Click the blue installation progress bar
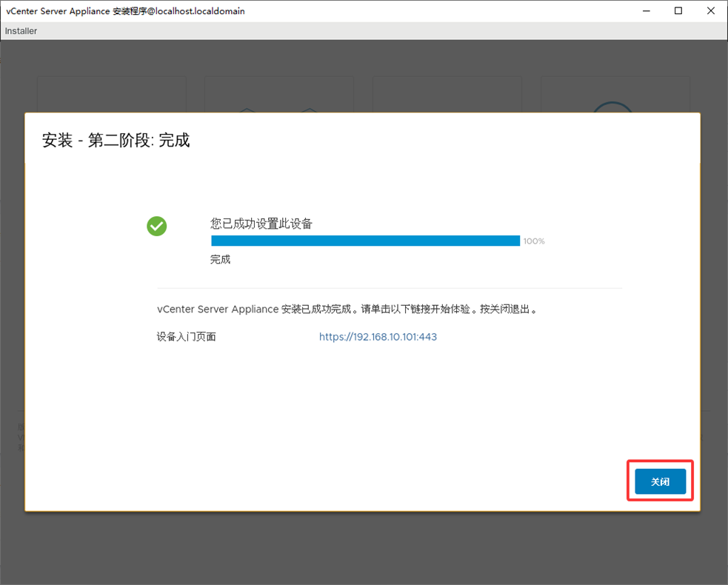 (x=365, y=241)
